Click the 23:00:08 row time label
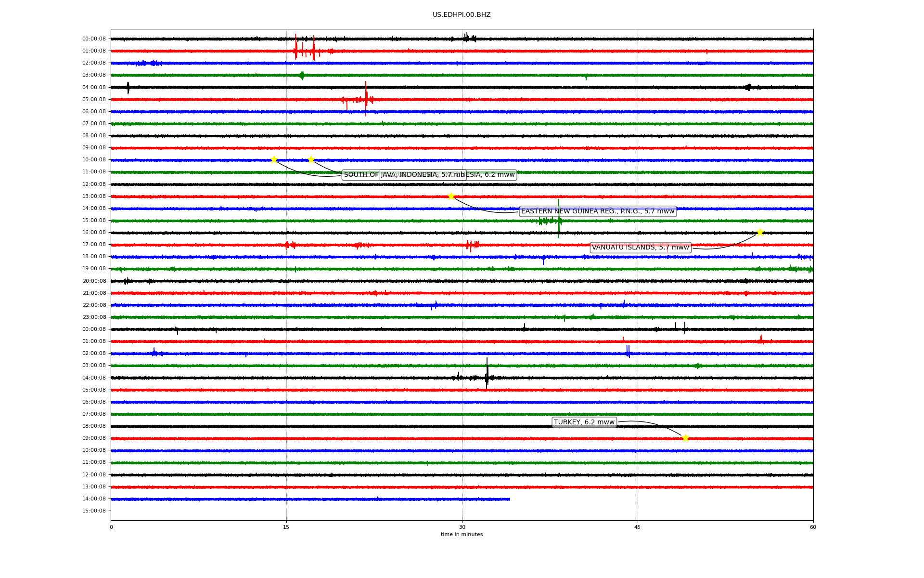924x578 pixels. pos(94,317)
